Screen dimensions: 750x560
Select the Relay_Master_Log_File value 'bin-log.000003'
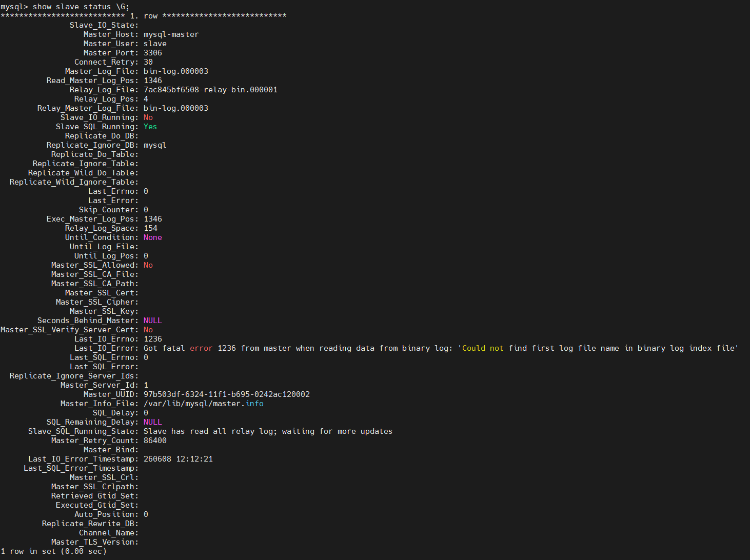click(176, 108)
